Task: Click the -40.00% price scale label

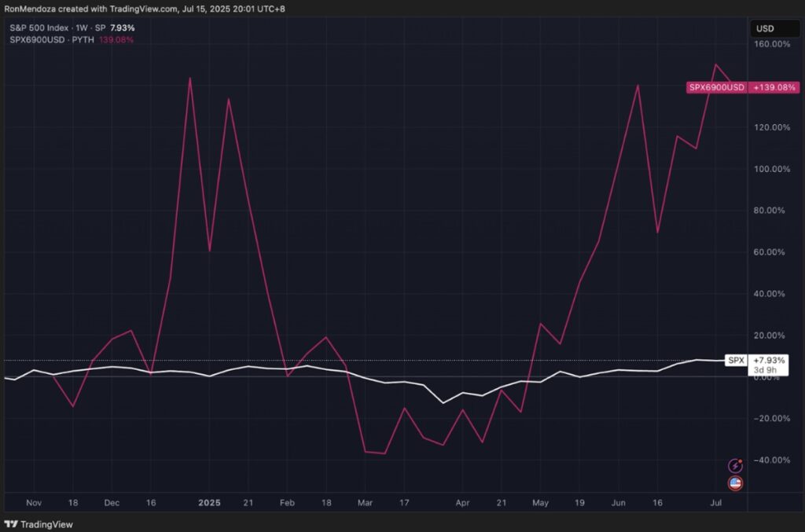Action: (771, 460)
